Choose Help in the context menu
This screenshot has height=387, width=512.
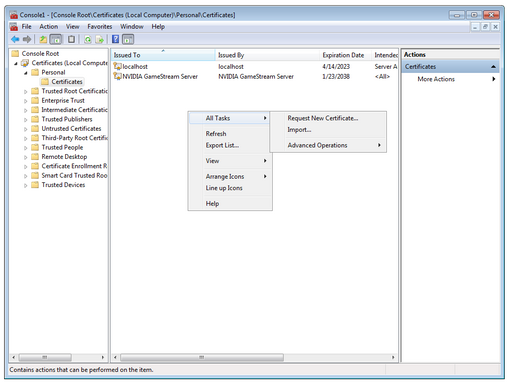[230, 203]
